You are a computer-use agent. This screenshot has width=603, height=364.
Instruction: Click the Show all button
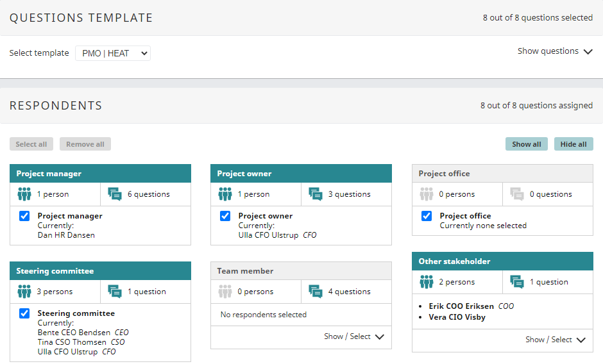pos(527,144)
